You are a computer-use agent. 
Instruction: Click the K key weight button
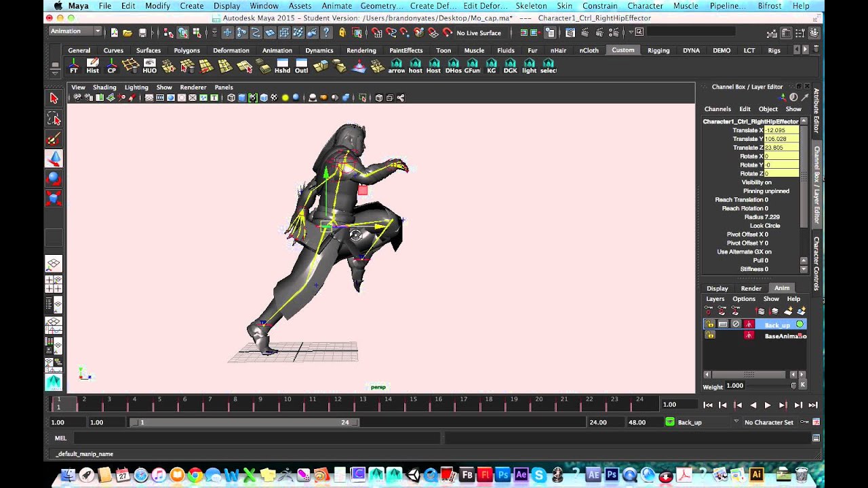(803, 385)
